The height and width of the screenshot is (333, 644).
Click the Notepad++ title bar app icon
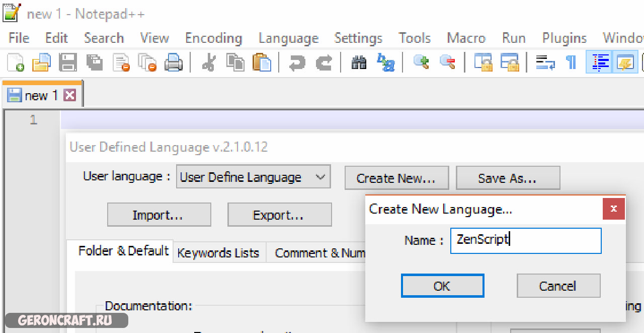[x=12, y=13]
